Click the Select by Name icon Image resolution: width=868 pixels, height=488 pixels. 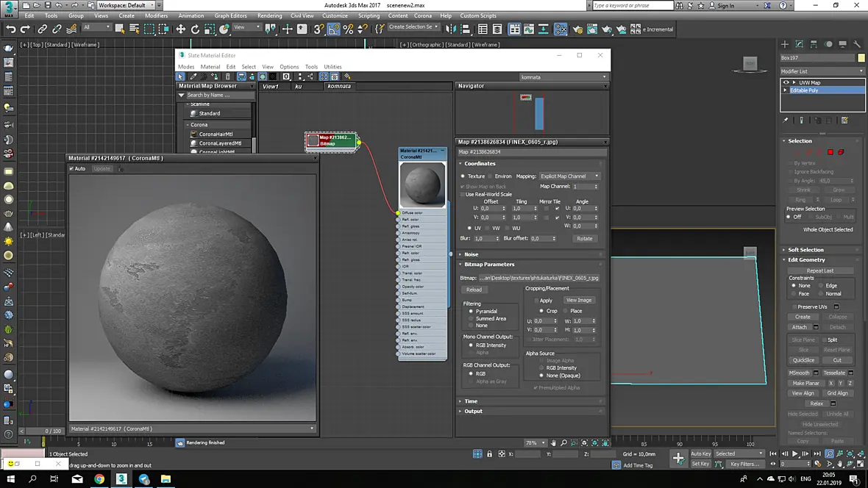coord(135,29)
